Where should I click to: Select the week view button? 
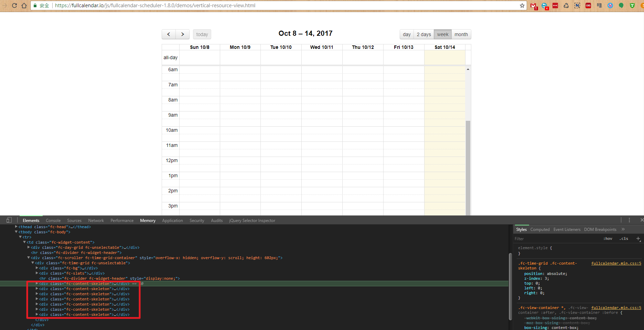[443, 34]
